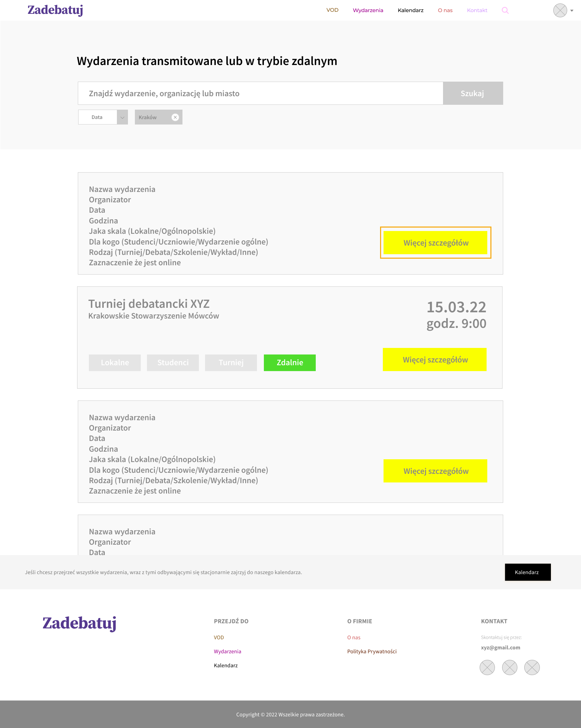Click the last social media icon in footer
The height and width of the screenshot is (728, 581).
click(532, 667)
